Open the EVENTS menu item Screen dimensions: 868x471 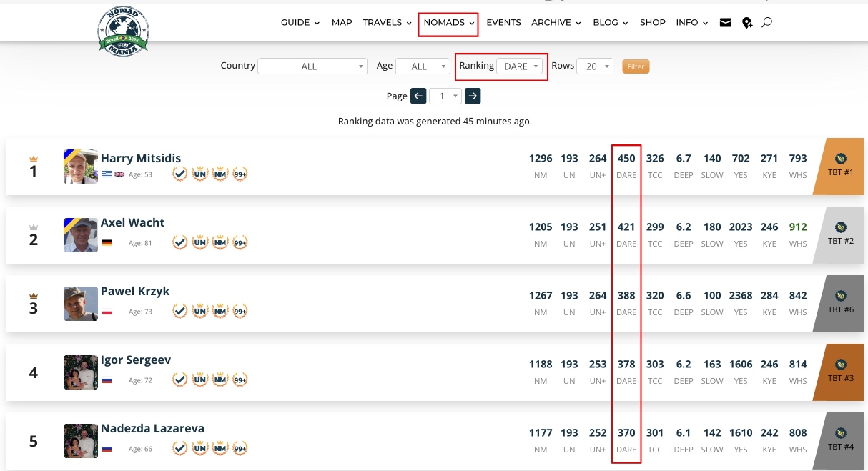pyautogui.click(x=503, y=23)
